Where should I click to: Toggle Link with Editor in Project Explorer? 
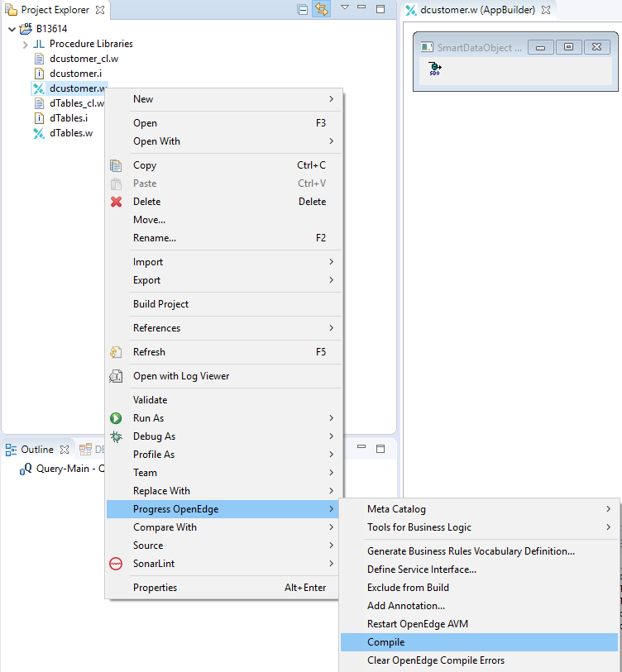321,9
